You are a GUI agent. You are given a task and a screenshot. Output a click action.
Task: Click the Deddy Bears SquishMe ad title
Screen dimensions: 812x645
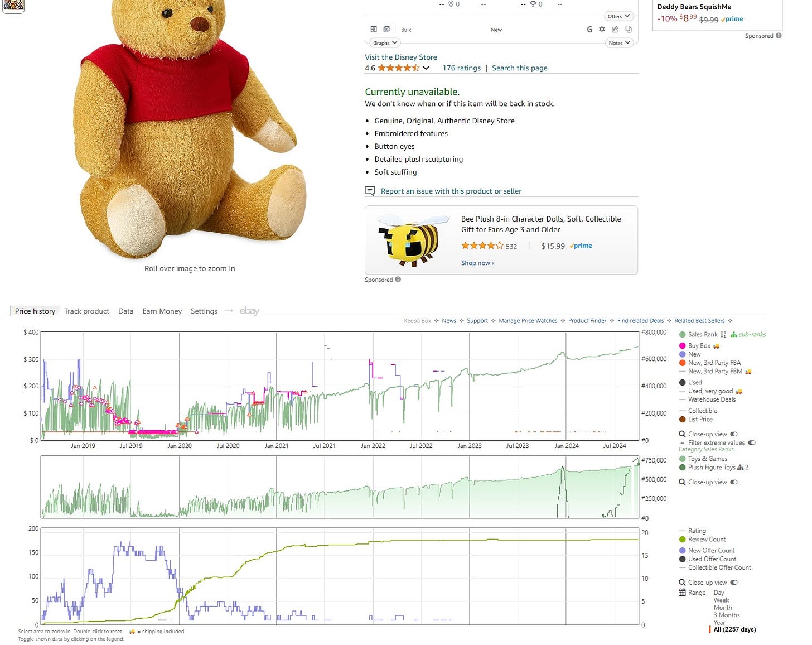tap(694, 7)
